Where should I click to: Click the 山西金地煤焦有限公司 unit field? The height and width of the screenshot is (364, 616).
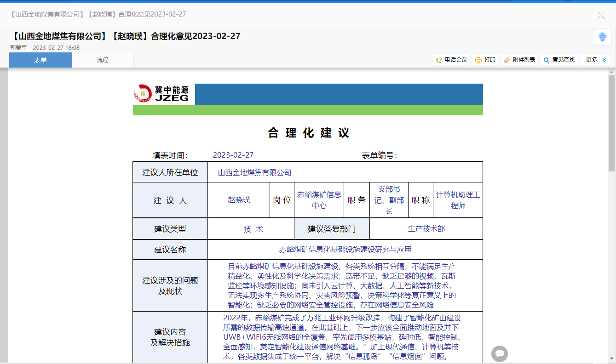(345, 172)
